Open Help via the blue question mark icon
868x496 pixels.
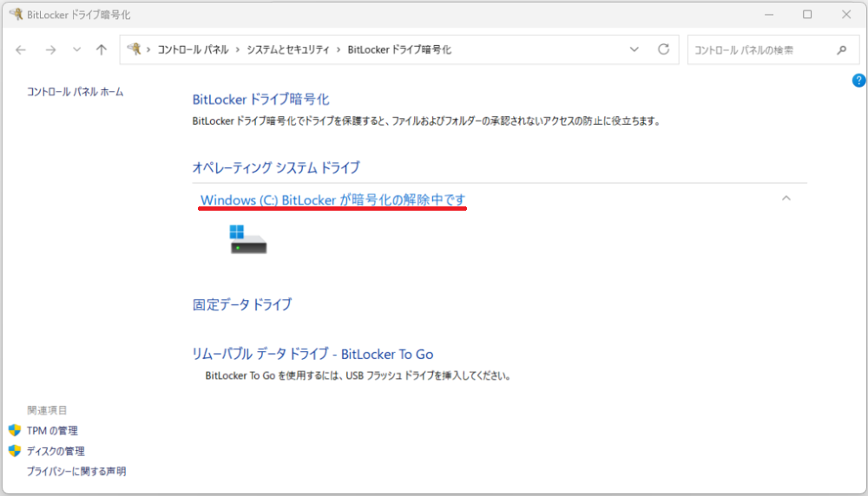point(858,81)
